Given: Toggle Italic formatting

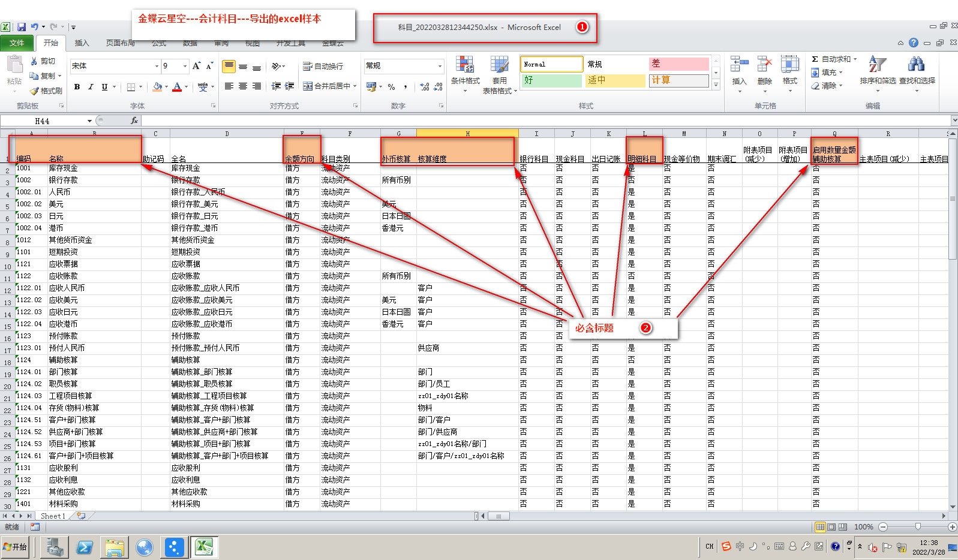Looking at the screenshot, I should (91, 87).
